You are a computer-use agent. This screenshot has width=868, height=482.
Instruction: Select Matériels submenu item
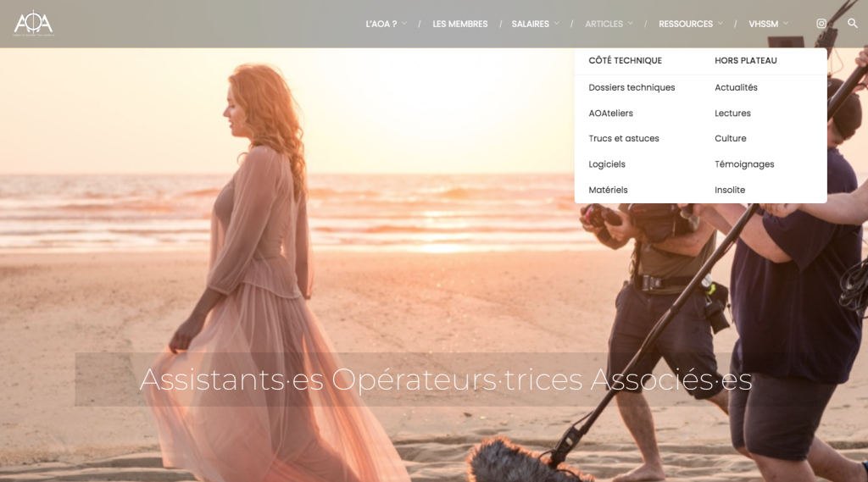point(608,190)
